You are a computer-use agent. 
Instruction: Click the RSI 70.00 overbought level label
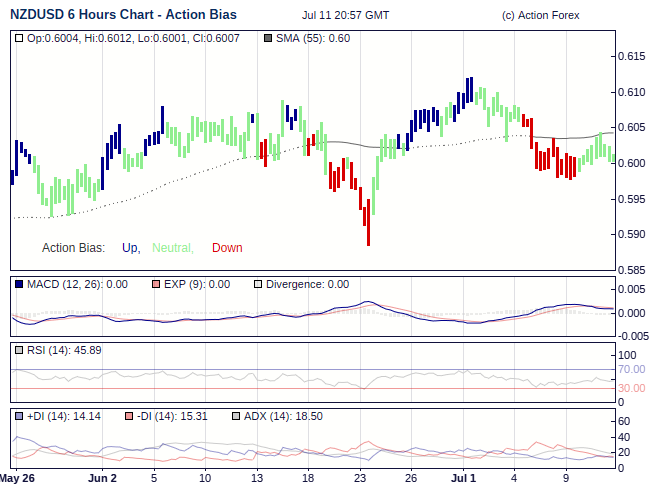(x=631, y=369)
